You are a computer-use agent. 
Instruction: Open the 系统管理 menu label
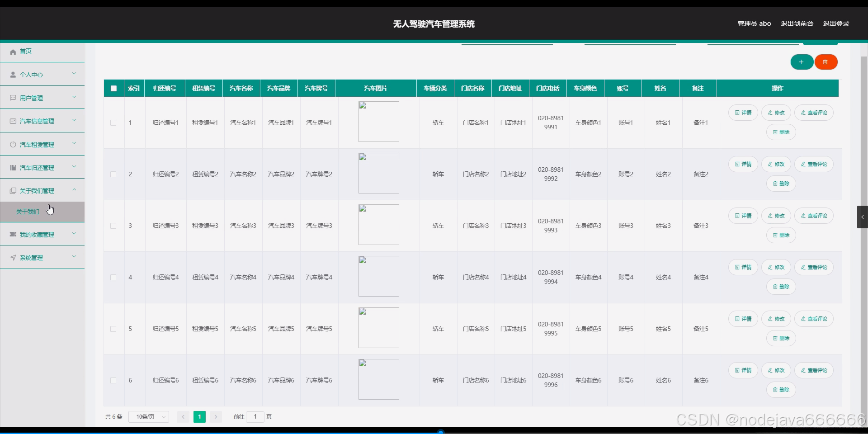[32, 258]
